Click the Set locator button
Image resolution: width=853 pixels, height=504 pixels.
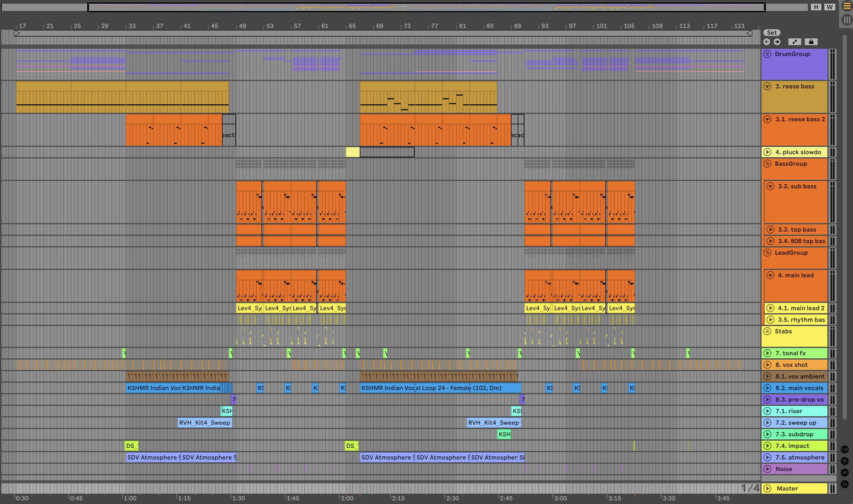point(772,33)
